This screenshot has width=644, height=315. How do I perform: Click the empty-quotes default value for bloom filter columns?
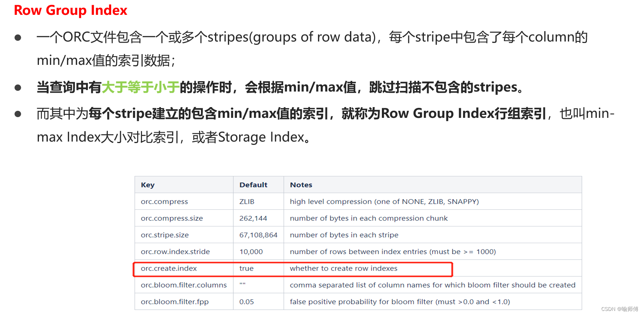coord(242,284)
